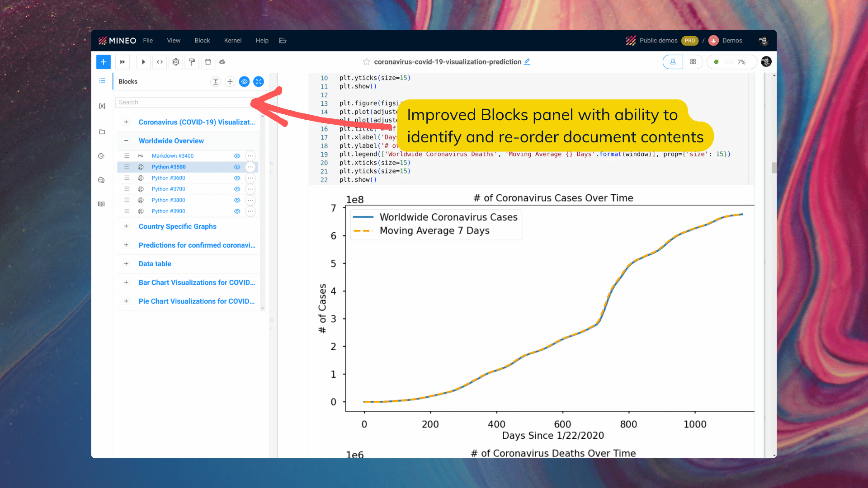This screenshot has width=868, height=488.
Task: Open more options for Python #3900
Action: pos(250,211)
